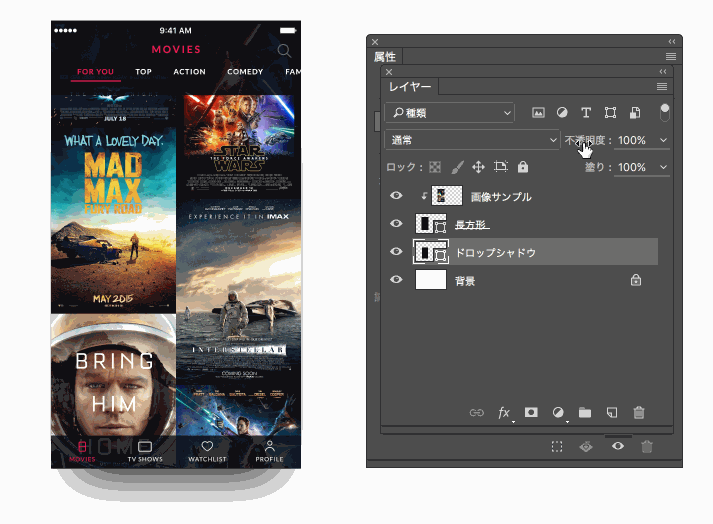Screen dimensions: 713x524
Task: Select the COMEDY tab in mockup
Action: point(245,71)
